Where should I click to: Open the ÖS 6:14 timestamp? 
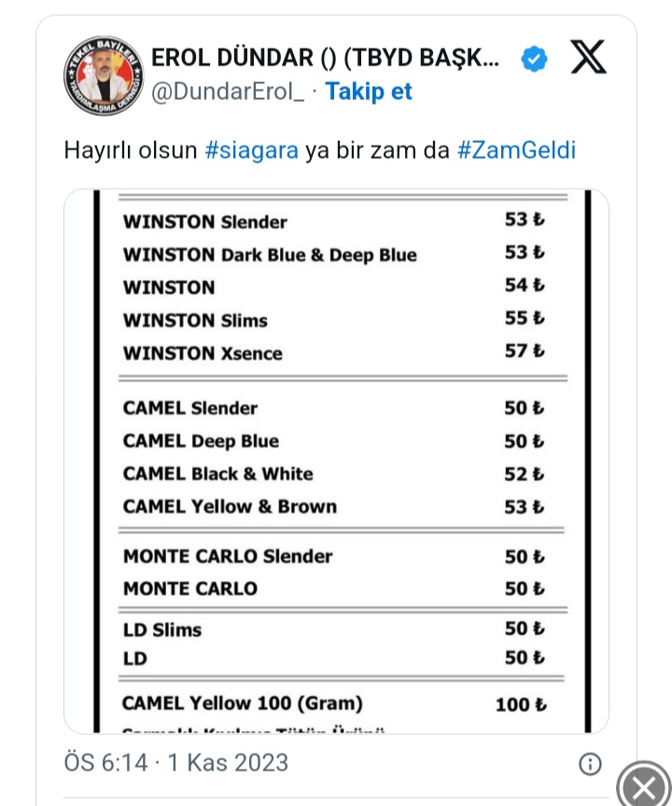[x=105, y=762]
